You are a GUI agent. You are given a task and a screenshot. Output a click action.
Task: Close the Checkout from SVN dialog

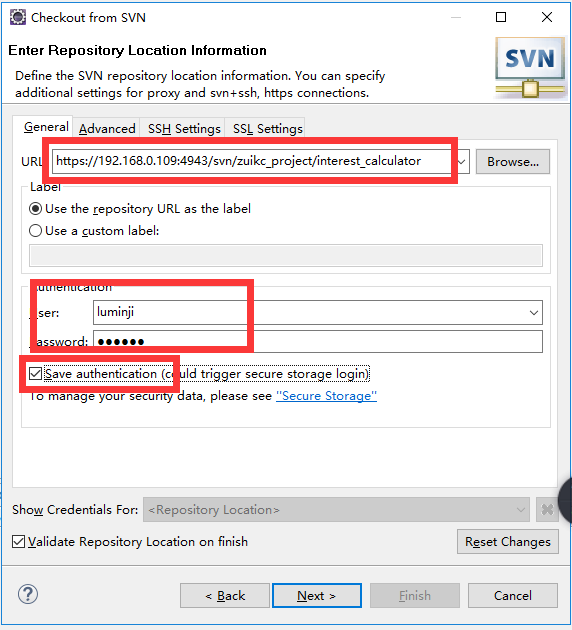click(x=547, y=17)
